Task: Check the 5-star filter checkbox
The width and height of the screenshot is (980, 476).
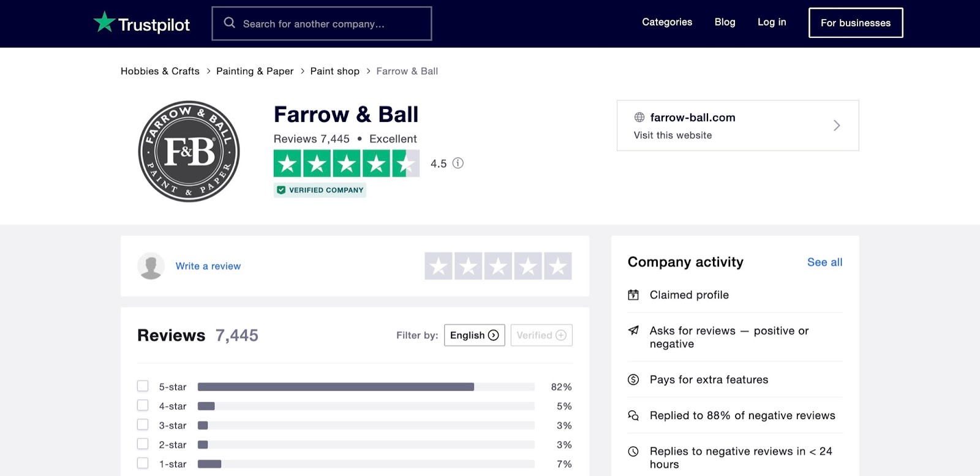Action: pyautogui.click(x=143, y=386)
